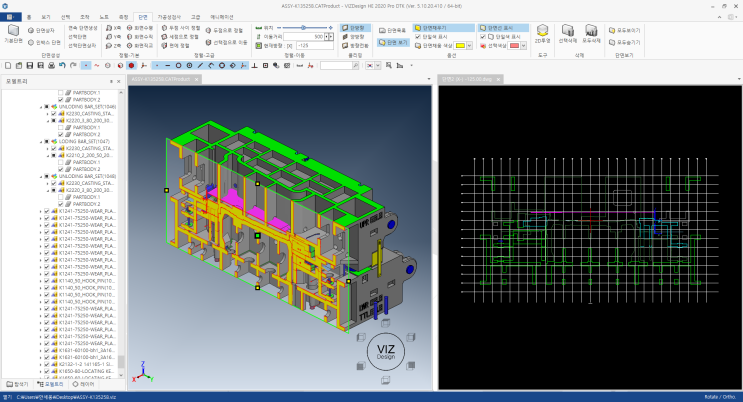
Task: Choose 화면수평 screen-horizontal alignment
Action: pyautogui.click(x=140, y=28)
